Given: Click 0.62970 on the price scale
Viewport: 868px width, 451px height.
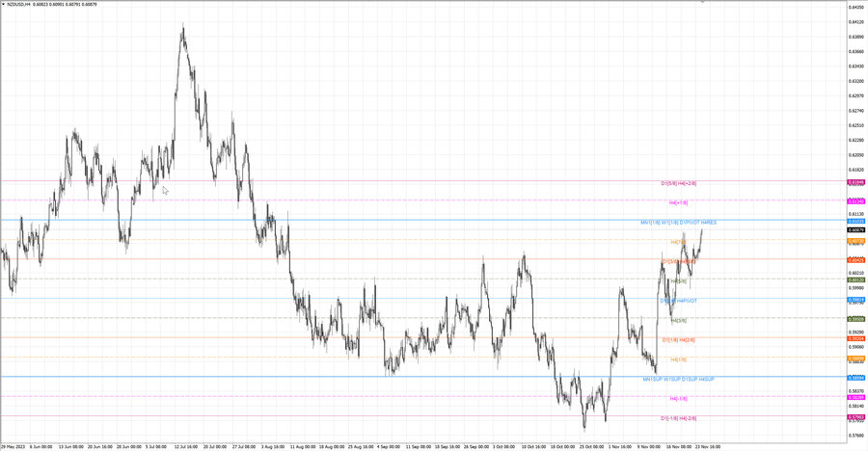Looking at the screenshot, I should tap(856, 95).
